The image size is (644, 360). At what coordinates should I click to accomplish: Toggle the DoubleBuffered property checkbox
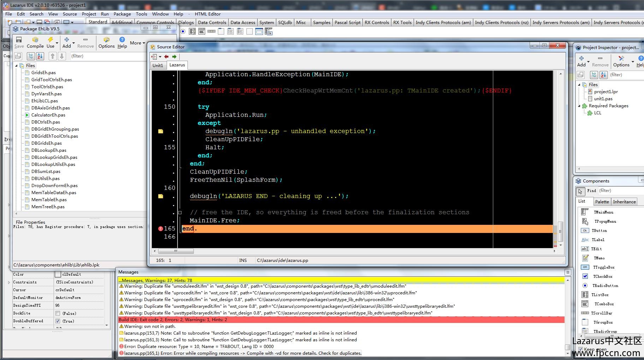coord(58,321)
